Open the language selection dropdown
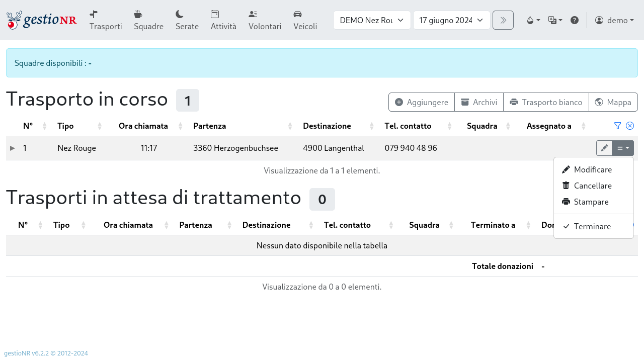 pos(554,20)
